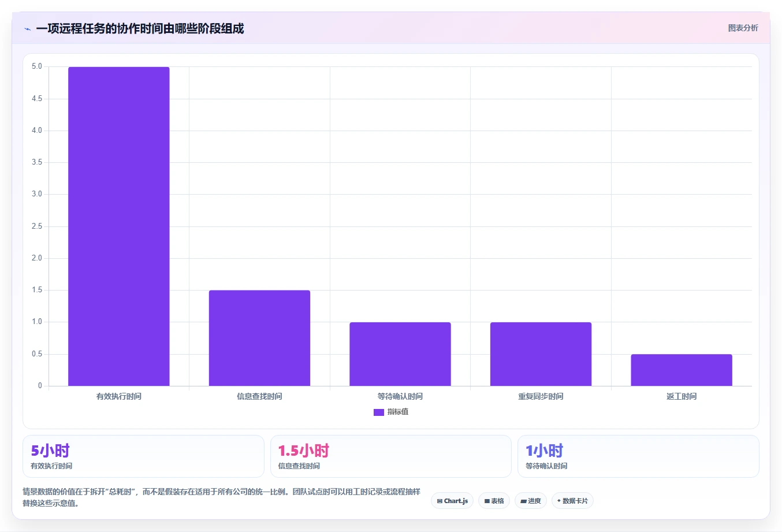Open the 5小时 有效执行时间 data card

[143, 456]
